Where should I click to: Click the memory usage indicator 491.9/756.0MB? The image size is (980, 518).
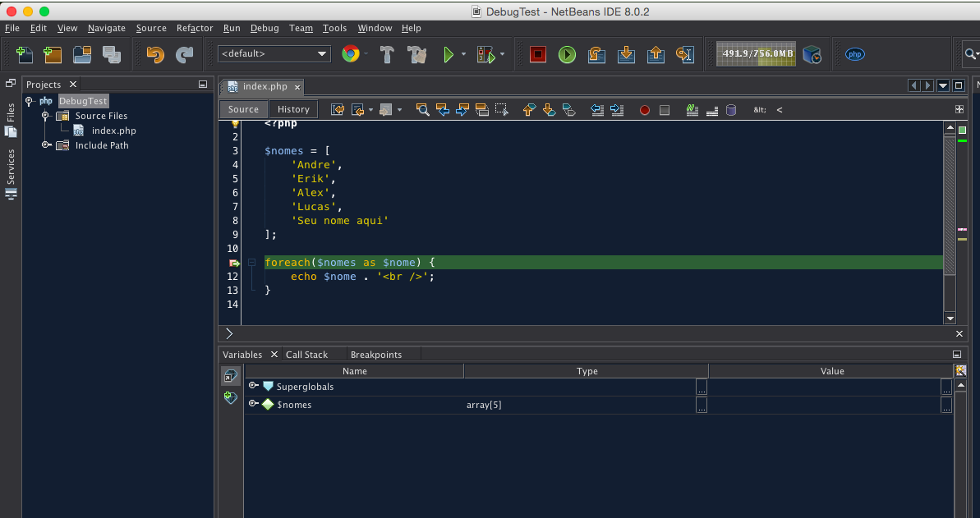click(x=756, y=53)
